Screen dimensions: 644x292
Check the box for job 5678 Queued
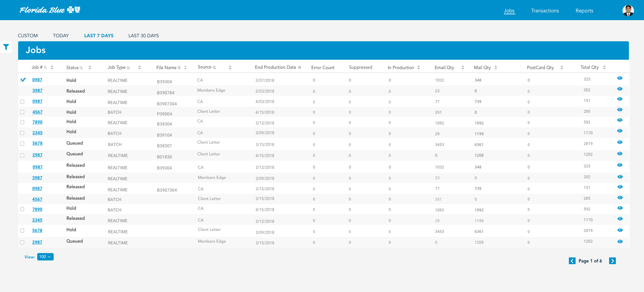pyautogui.click(x=22, y=144)
